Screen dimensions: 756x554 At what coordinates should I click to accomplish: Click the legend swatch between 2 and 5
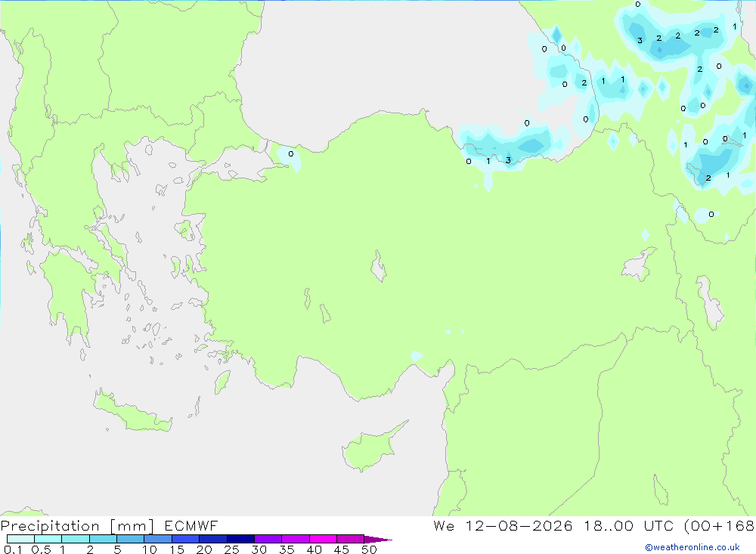(x=103, y=539)
